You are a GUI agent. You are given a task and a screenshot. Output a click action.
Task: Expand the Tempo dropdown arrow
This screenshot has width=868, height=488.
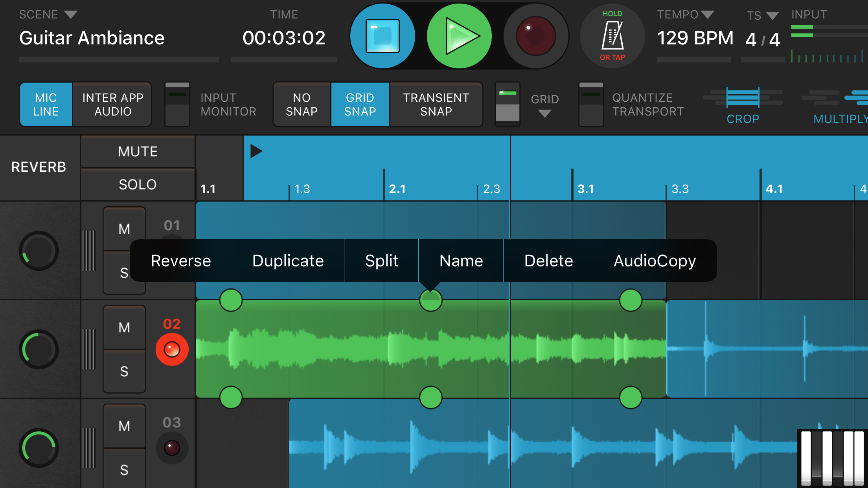point(708,15)
